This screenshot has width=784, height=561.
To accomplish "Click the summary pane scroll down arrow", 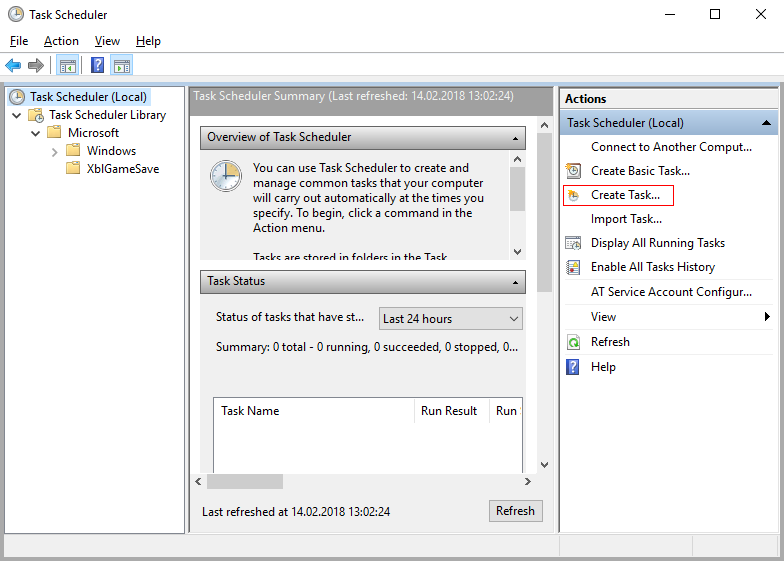I will point(544,465).
